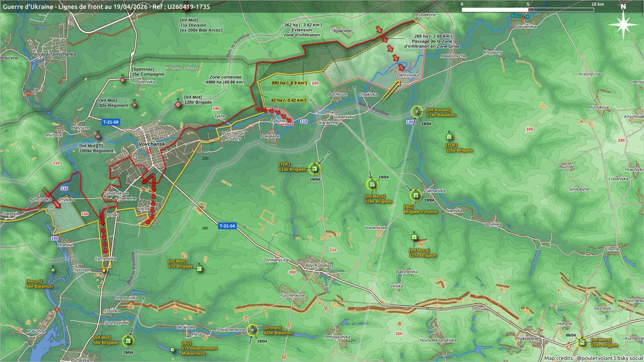Click the distance scale bar
The width and height of the screenshot is (644, 362).
coord(528,9)
